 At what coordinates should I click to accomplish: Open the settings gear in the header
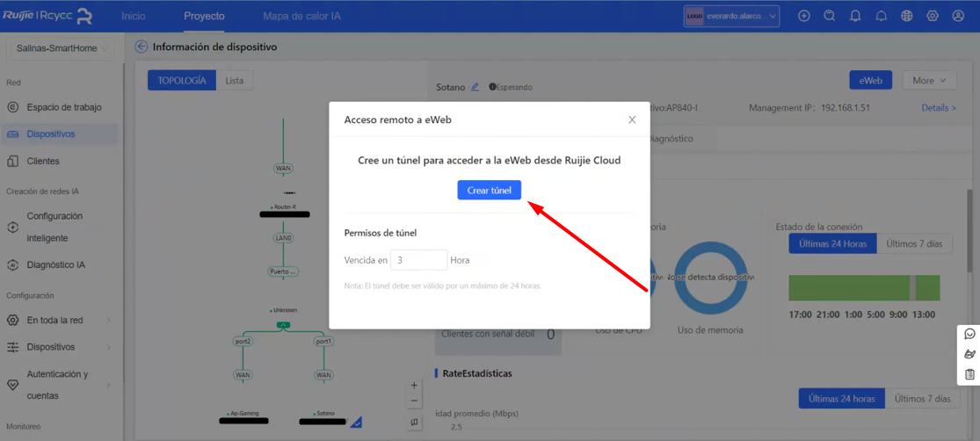point(933,16)
